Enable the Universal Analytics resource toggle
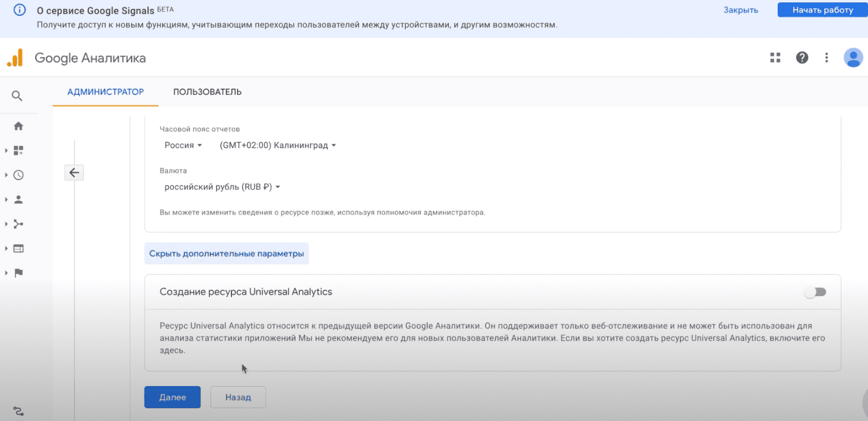This screenshot has height=421, width=868. click(x=815, y=292)
